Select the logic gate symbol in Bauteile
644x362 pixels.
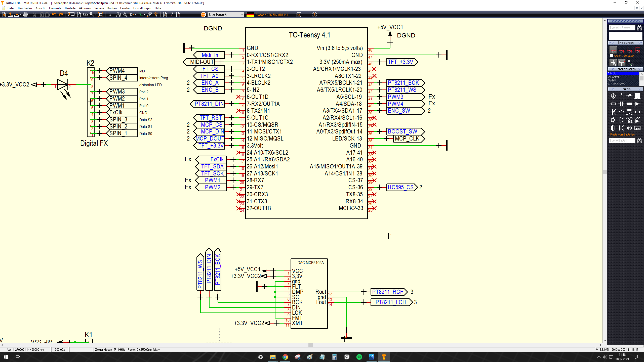tap(621, 120)
